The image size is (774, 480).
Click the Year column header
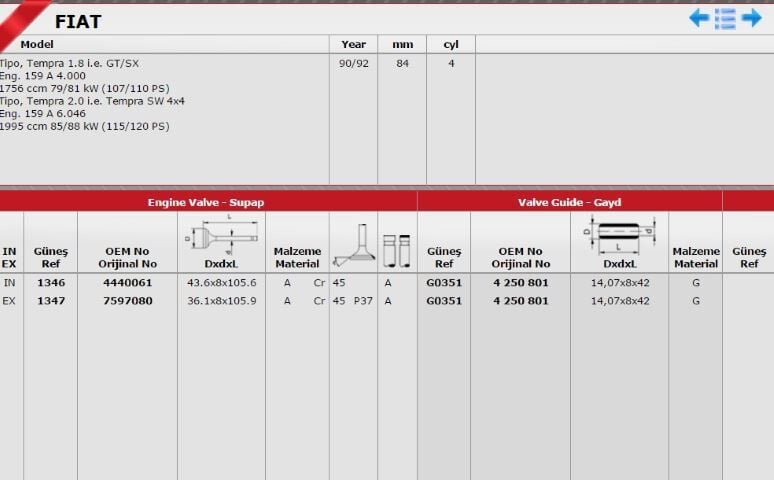pos(353,44)
